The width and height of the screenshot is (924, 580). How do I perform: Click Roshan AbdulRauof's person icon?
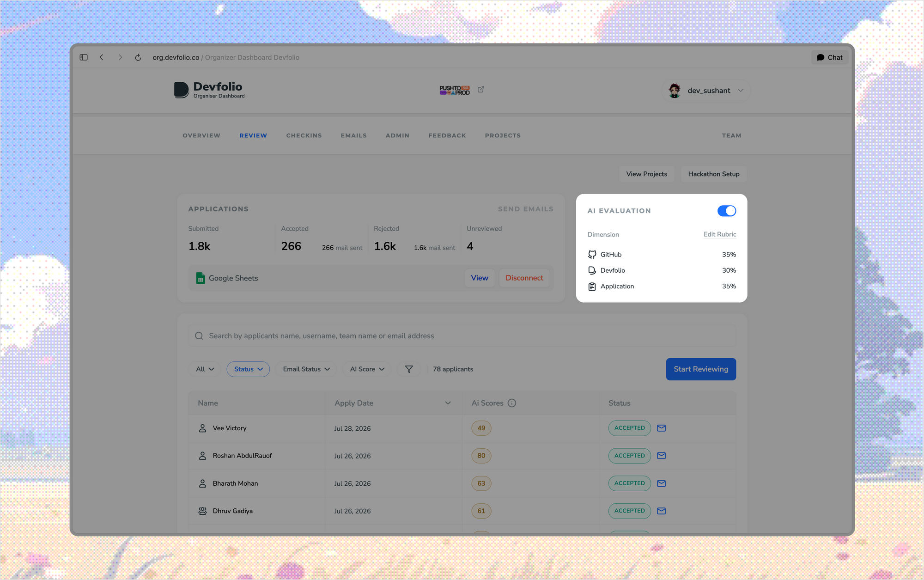202,456
